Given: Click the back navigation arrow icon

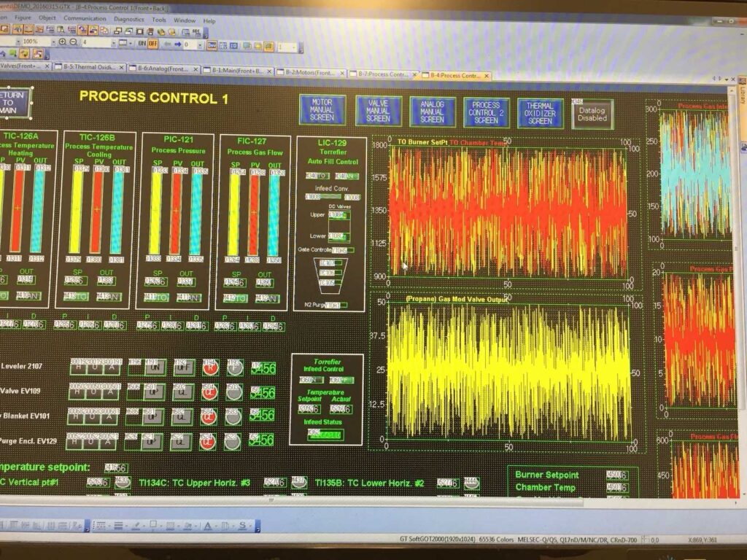Looking at the screenshot, I should click(168, 42).
